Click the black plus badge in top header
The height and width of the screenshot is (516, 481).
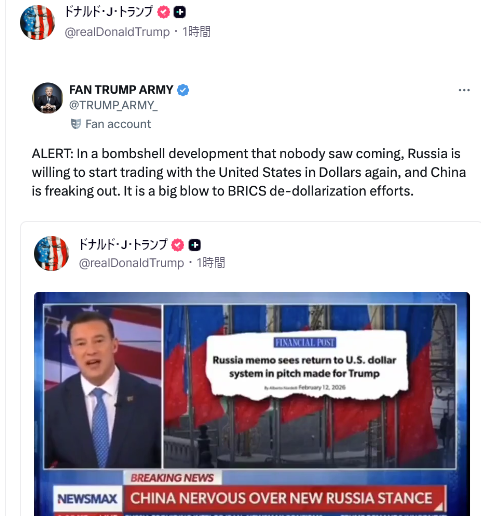[180, 12]
